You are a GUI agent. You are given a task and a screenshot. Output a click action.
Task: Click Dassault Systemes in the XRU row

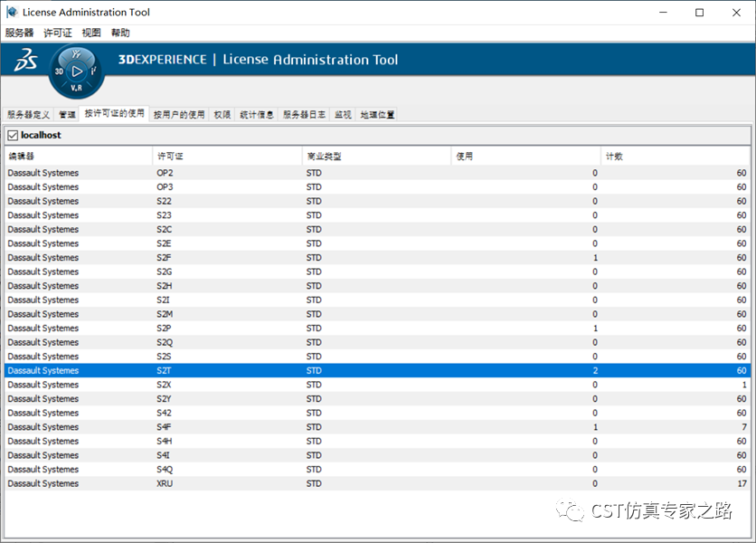coord(43,483)
